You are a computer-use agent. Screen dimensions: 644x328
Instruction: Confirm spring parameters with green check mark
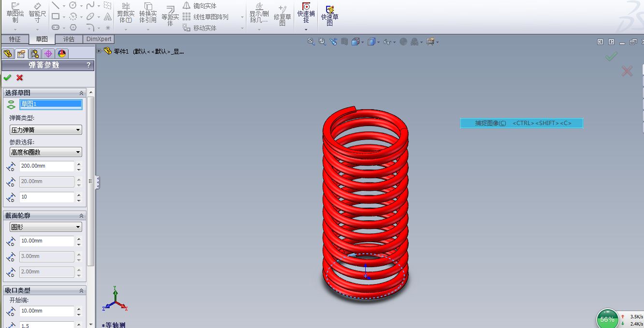tap(7, 77)
